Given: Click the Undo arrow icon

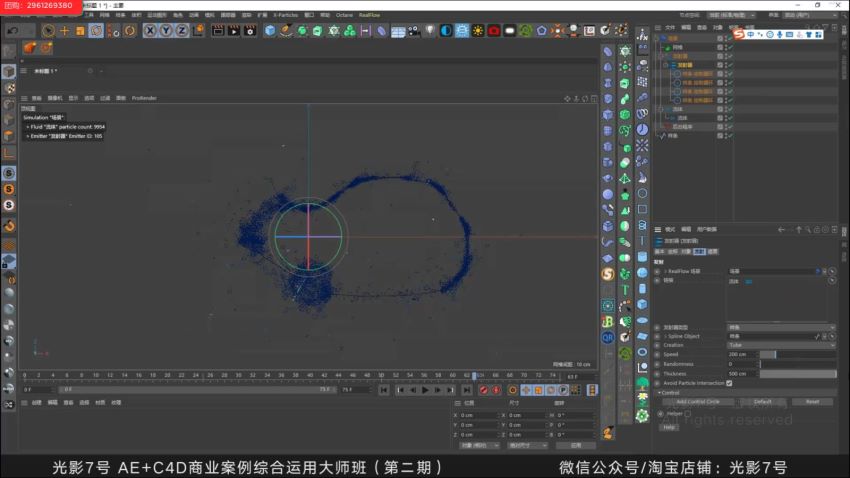Looking at the screenshot, I should (13, 30).
